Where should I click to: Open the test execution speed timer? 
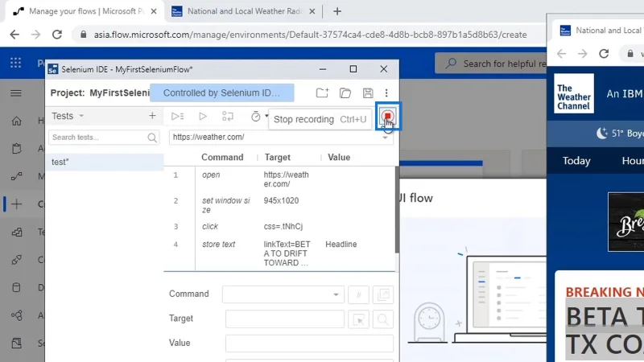[x=255, y=117]
